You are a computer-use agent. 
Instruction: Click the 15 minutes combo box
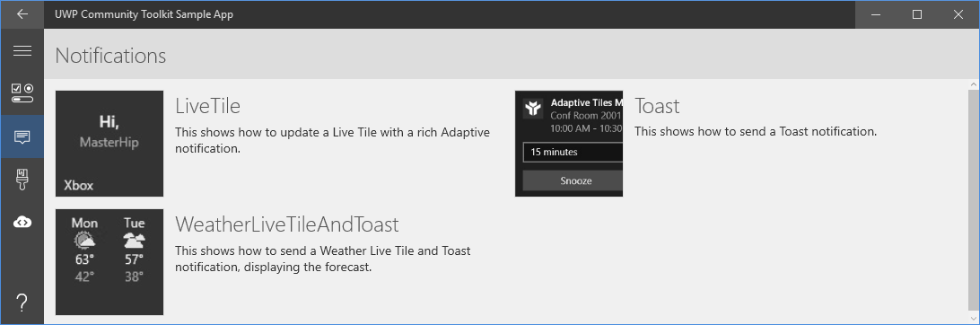pos(573,152)
